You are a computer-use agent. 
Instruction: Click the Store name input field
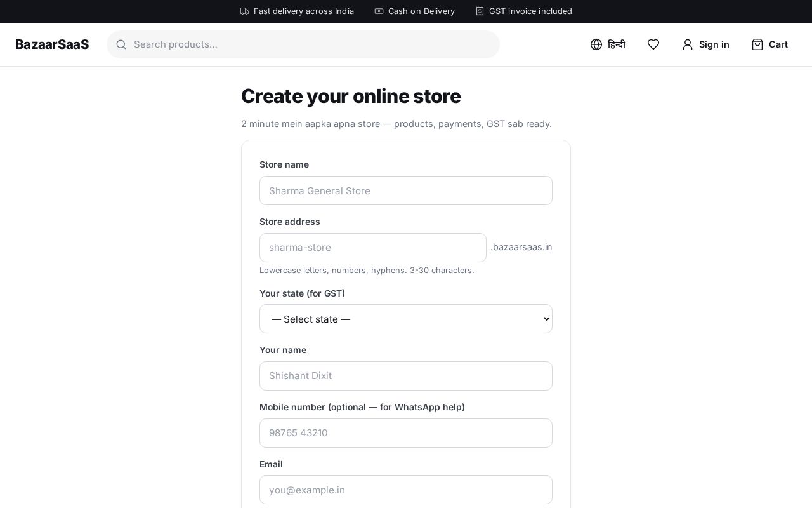coord(406,190)
